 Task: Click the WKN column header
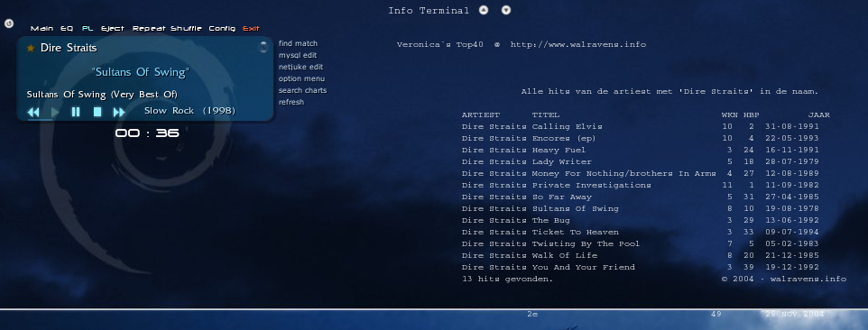point(730,115)
